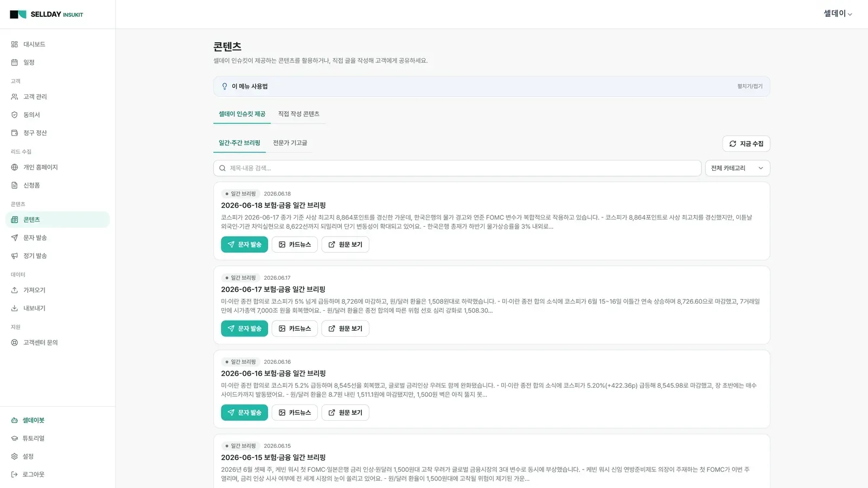This screenshot has width=868, height=488.
Task: Click external-link icon of 원문 보기 for 2026-06-17
Action: click(x=332, y=329)
